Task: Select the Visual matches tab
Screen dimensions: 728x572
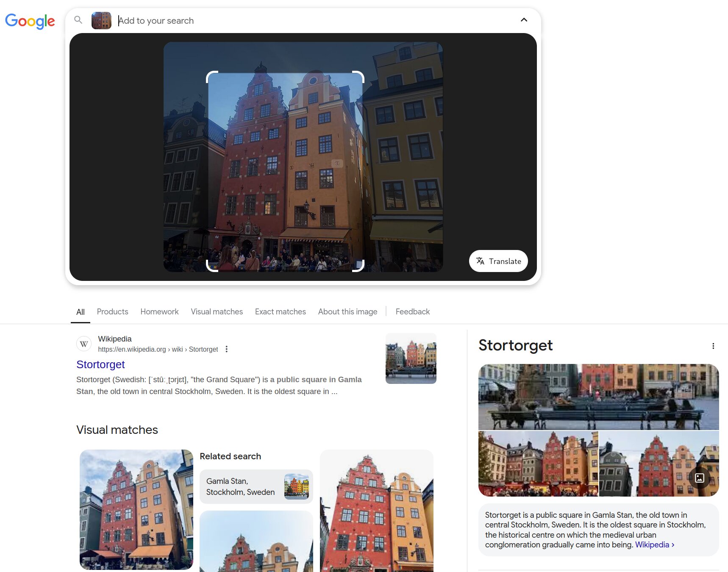Action: point(217,312)
